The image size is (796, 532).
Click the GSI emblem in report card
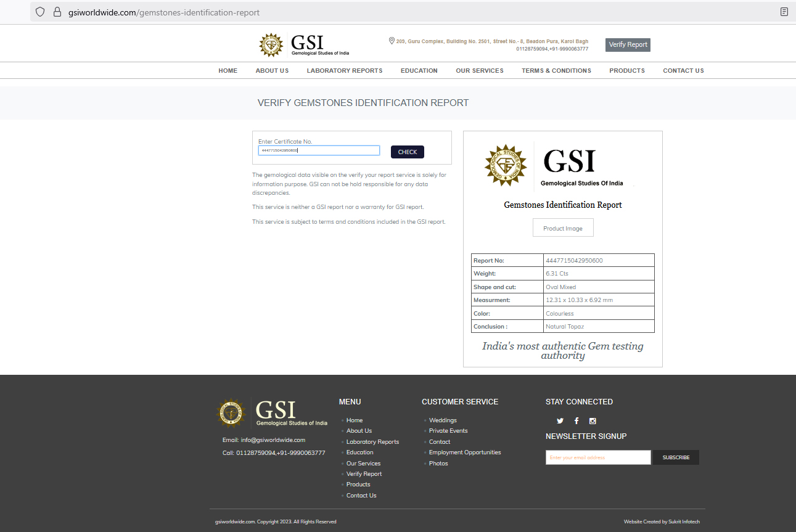(506, 165)
